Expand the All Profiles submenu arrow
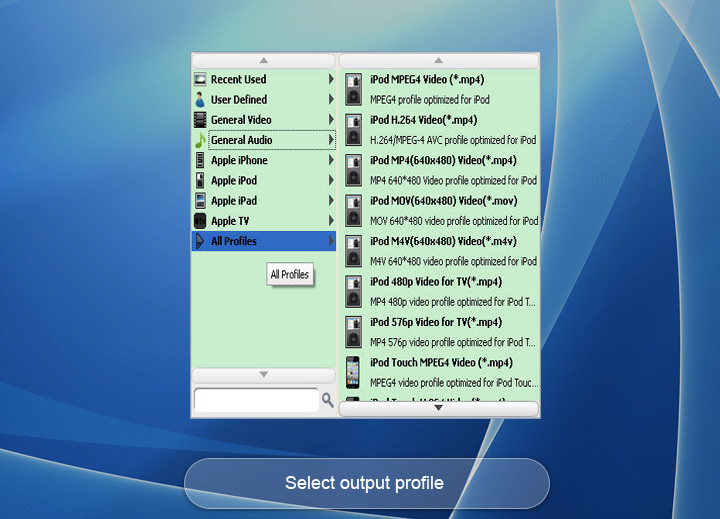This screenshot has width=720, height=519. [331, 241]
